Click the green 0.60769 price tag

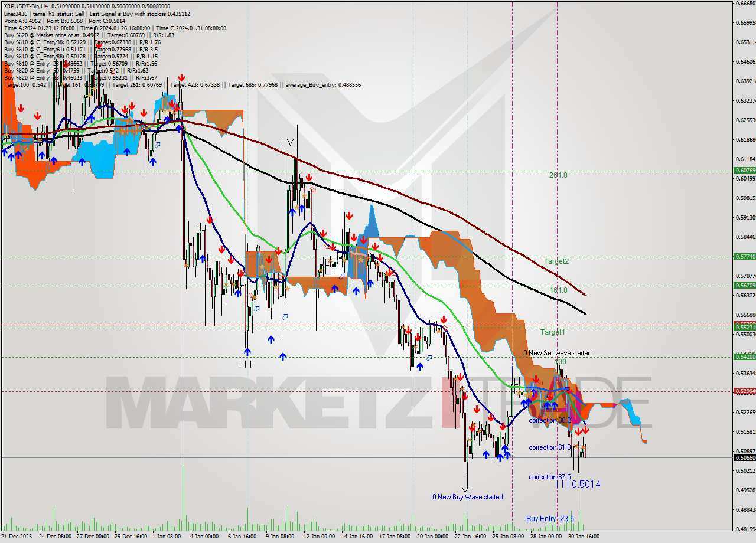click(x=744, y=170)
